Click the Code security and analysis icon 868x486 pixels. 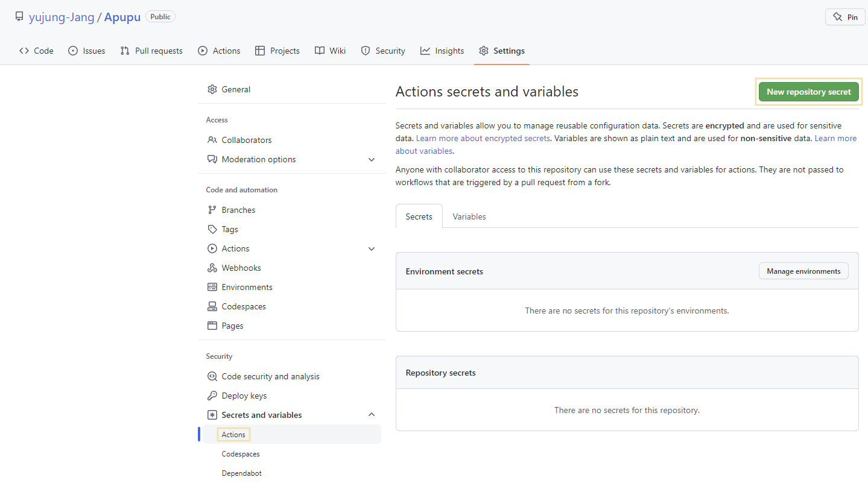212,376
